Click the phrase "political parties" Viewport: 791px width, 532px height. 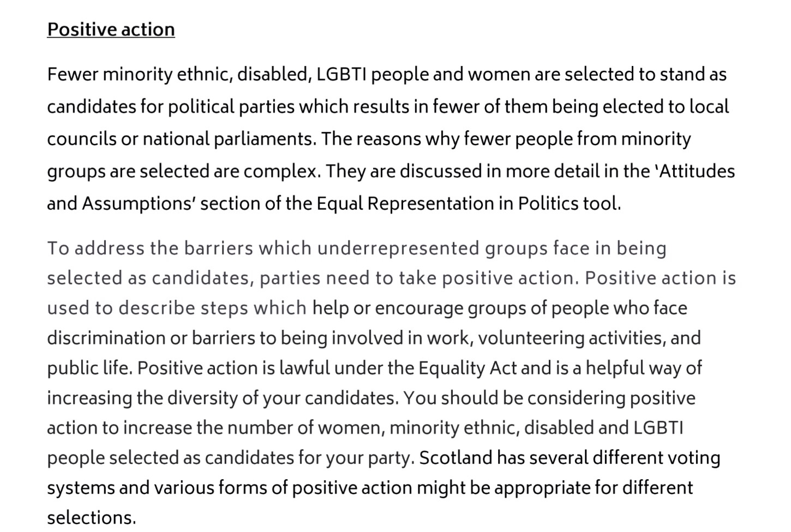click(231, 107)
